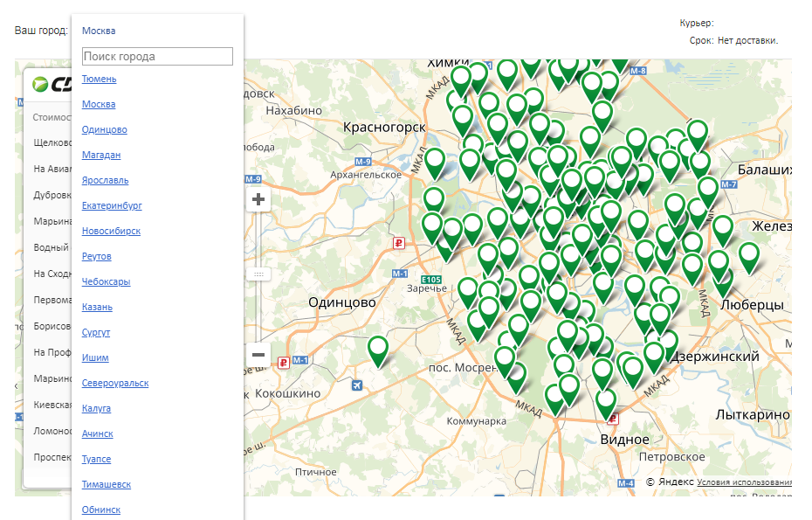Click the map zoom out minus button
The width and height of the screenshot is (812, 520).
[258, 354]
